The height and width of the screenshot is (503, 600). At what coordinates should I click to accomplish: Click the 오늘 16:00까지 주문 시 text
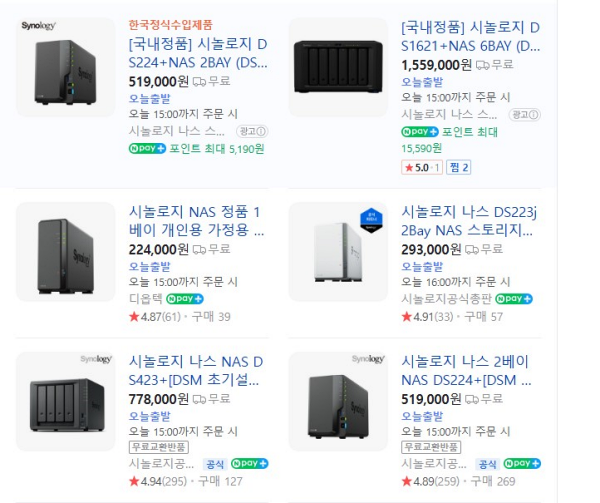pyautogui.click(x=456, y=282)
